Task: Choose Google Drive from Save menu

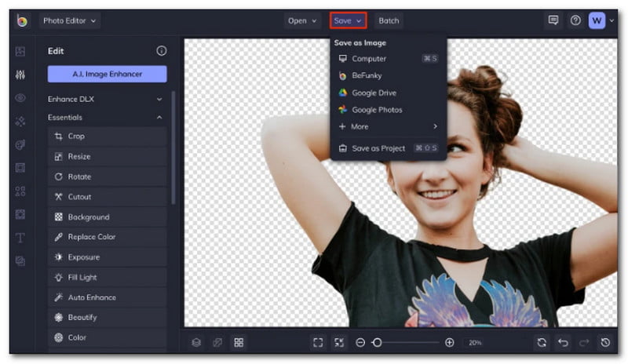Action: tap(374, 93)
